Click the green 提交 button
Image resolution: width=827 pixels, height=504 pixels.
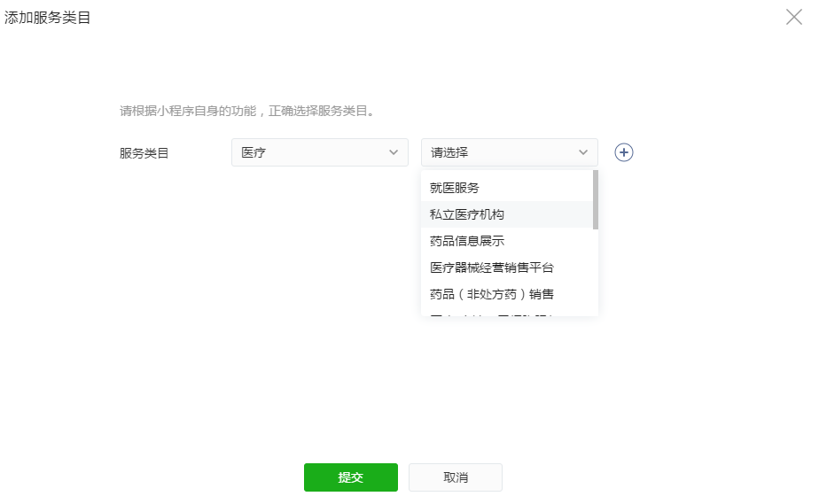pos(351,477)
